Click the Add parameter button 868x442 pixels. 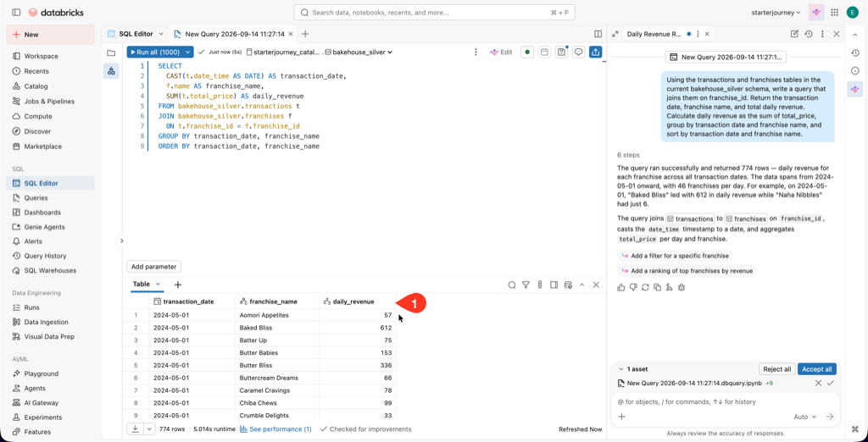(154, 267)
